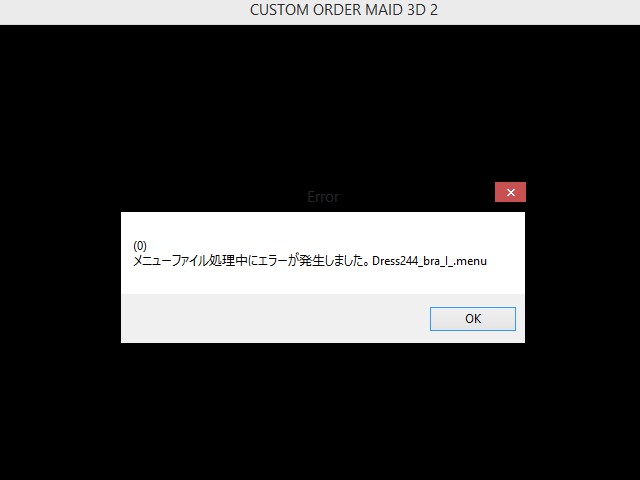This screenshot has width=640, height=480.
Task: Click the white space right of the filename
Action: click(506, 261)
